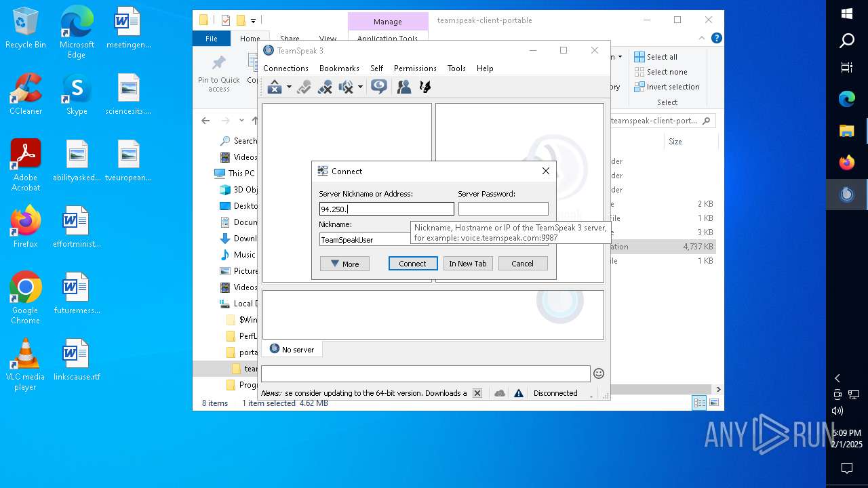Click the chat message input box
The image size is (868, 488).
click(426, 373)
